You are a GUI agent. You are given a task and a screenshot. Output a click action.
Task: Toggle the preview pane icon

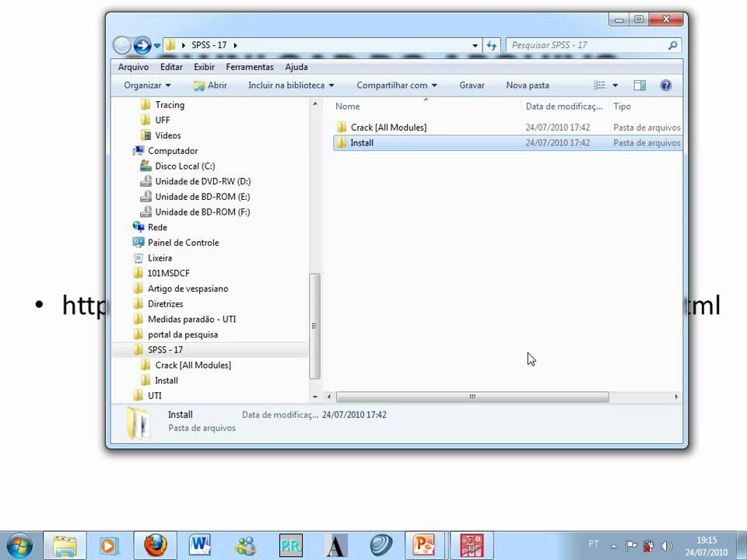point(640,86)
